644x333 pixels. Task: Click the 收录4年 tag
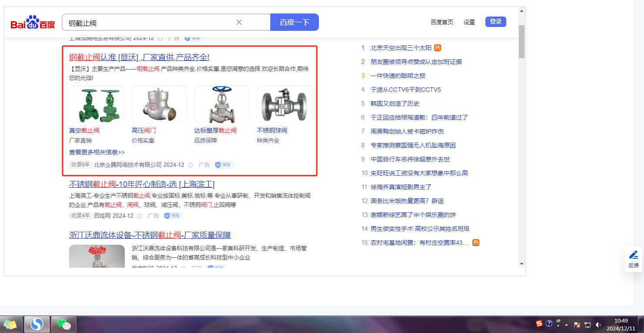click(80, 216)
